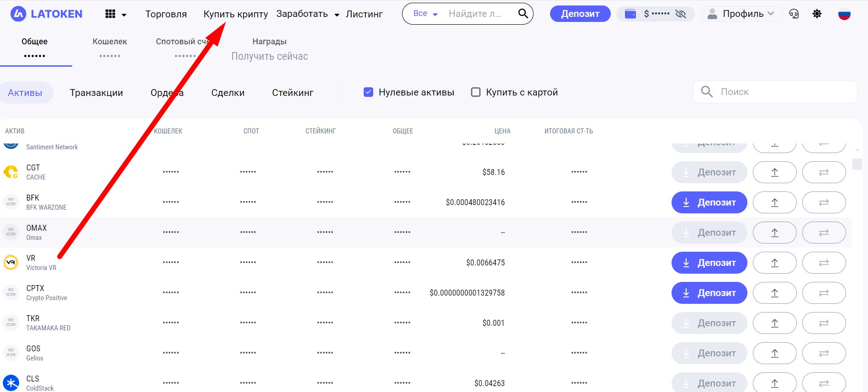This screenshot has width=868, height=392.
Task: Open the wallet icon in header
Action: click(630, 14)
